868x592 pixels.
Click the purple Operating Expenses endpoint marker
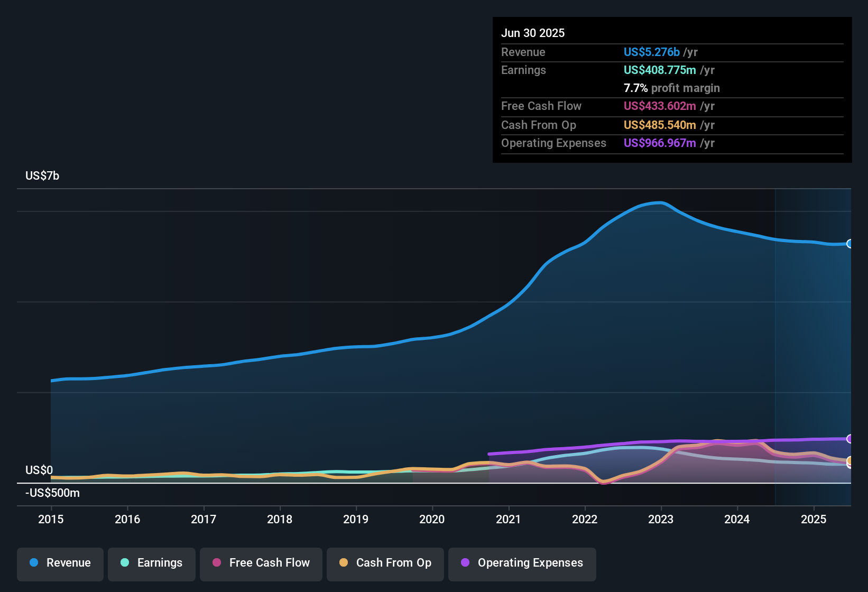pos(850,439)
